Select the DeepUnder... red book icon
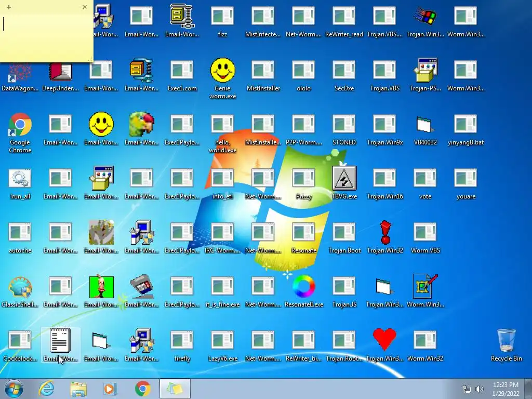The width and height of the screenshot is (532, 399). point(60,71)
